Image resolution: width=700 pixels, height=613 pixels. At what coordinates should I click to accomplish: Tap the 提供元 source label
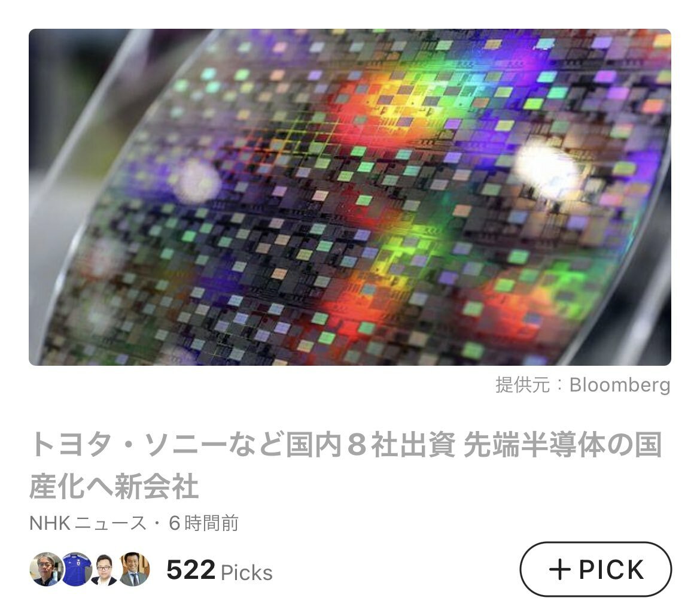(522, 385)
